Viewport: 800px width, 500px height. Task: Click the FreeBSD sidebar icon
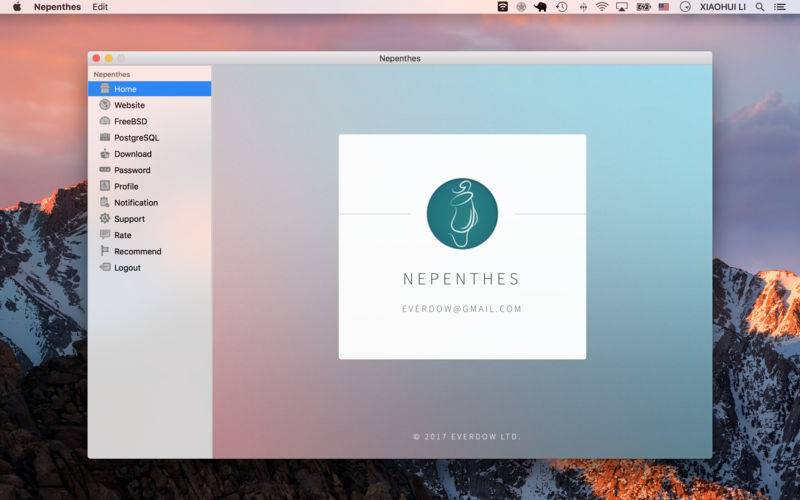pos(105,121)
